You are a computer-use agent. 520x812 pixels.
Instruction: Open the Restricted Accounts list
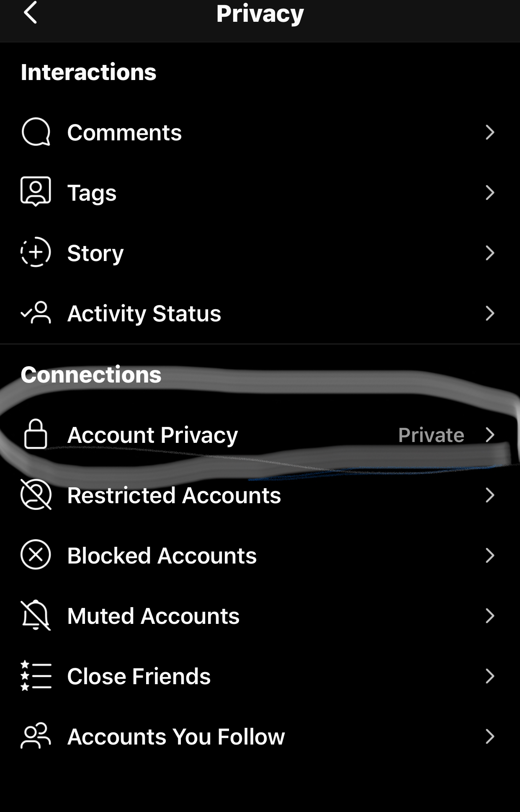174,495
